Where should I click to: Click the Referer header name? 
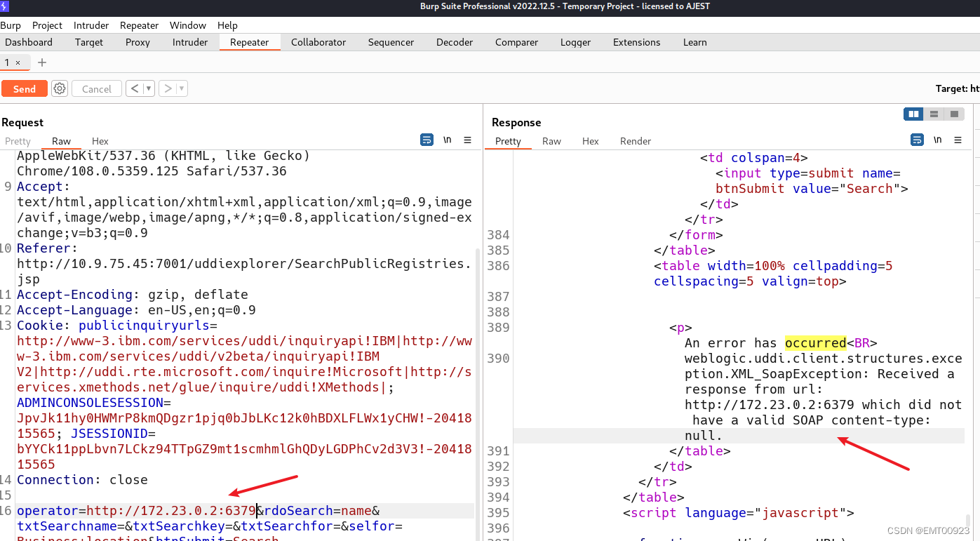point(43,248)
